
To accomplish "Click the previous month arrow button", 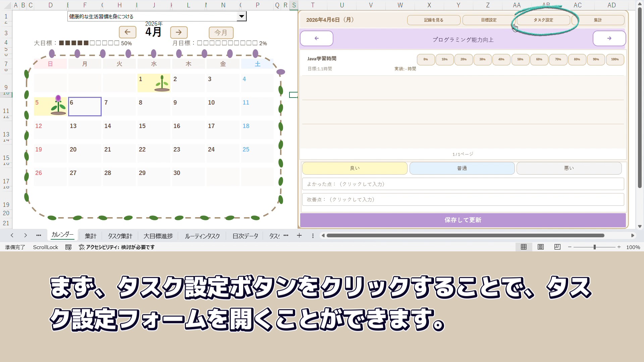I will click(127, 32).
